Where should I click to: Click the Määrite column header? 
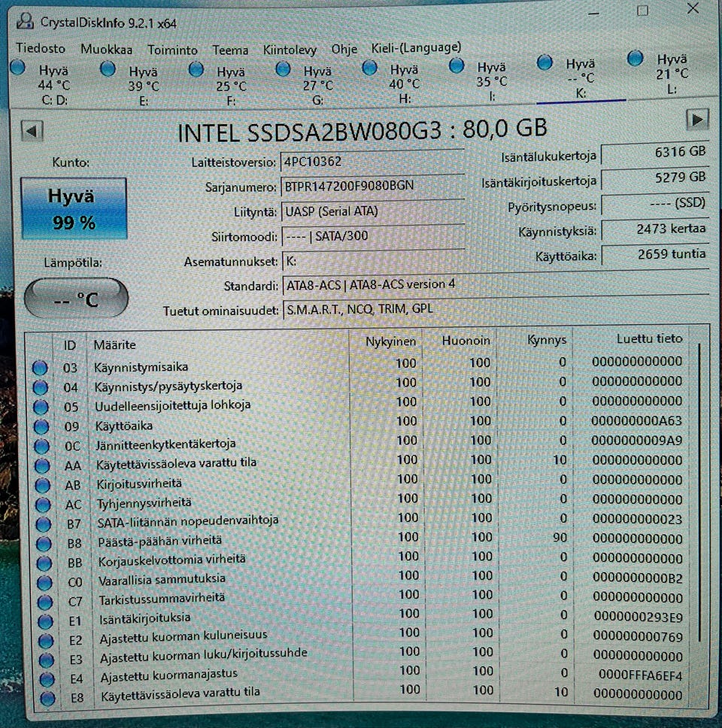coord(114,345)
